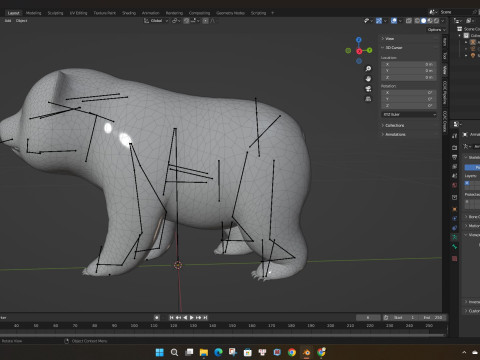The image size is (480, 360).
Task: Switch perspective/orthographic with the grid gizmo
Action: pyautogui.click(x=368, y=99)
